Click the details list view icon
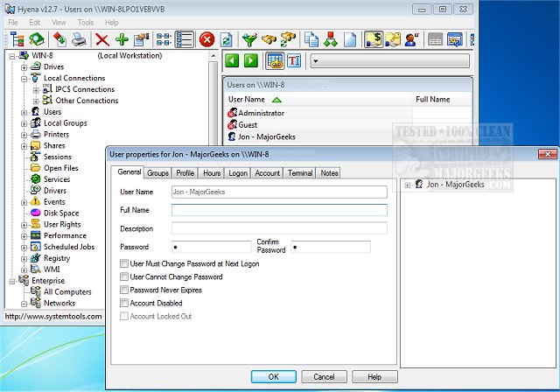This screenshot has height=392, width=560. 185,39
